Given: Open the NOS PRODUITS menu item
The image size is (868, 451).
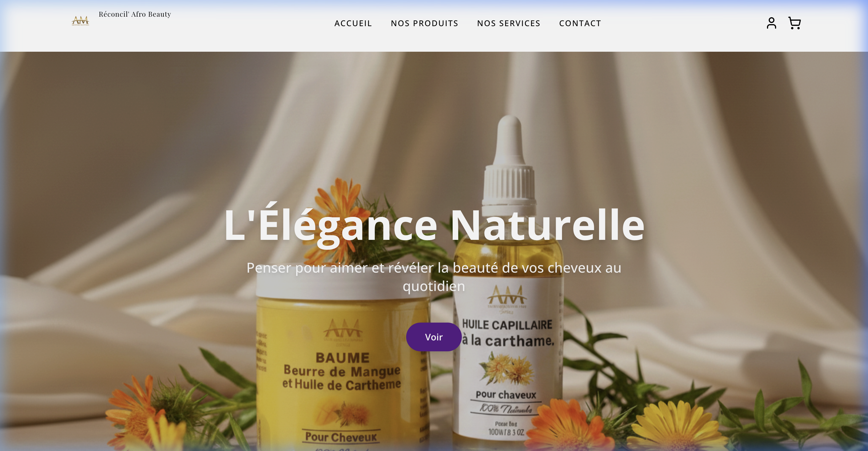Looking at the screenshot, I should point(425,23).
